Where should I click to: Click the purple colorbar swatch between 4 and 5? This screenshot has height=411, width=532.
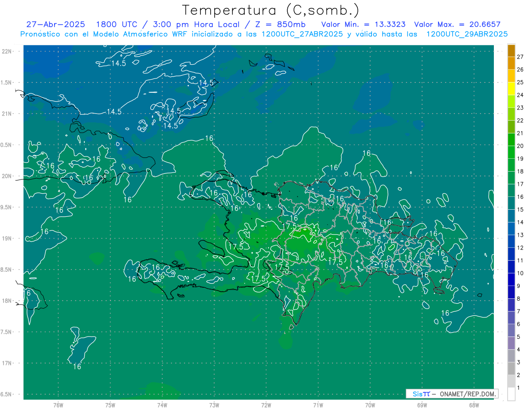click(512, 343)
